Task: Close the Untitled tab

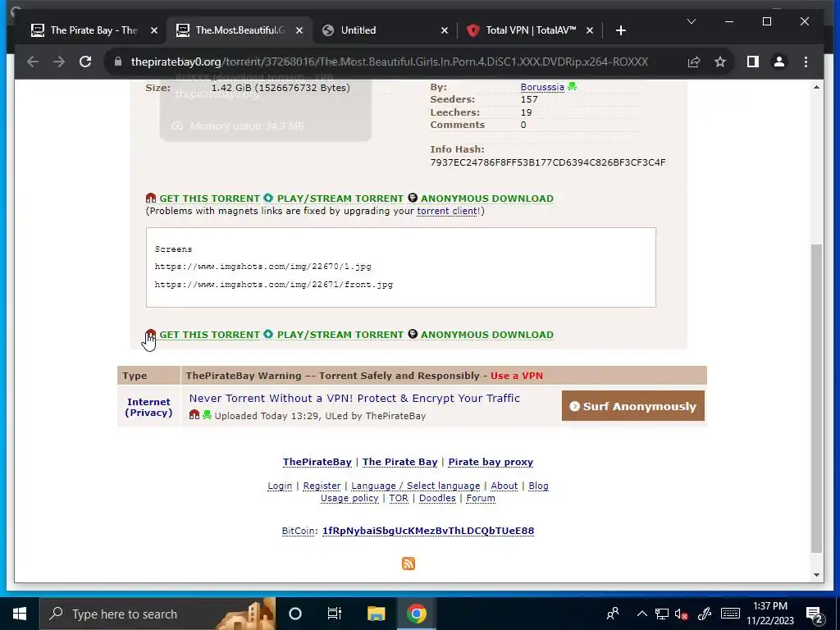Action: 444,30
